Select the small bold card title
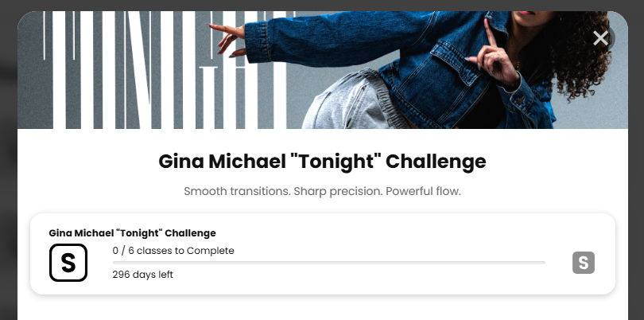644x320 pixels. click(132, 232)
